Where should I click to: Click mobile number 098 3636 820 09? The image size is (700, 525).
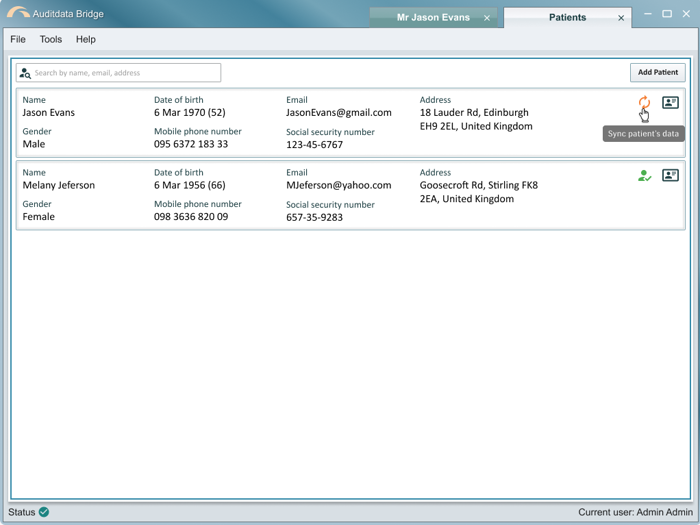pyautogui.click(x=191, y=217)
